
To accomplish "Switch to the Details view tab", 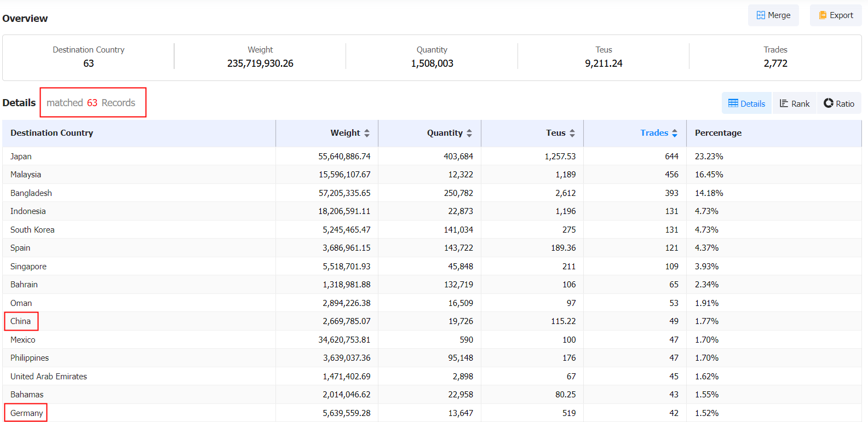I will tap(746, 103).
